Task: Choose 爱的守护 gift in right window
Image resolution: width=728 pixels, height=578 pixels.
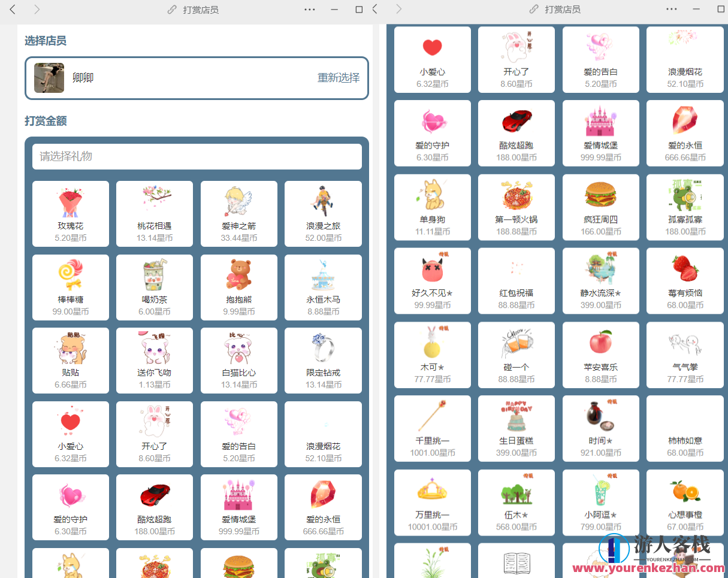Action: point(433,133)
